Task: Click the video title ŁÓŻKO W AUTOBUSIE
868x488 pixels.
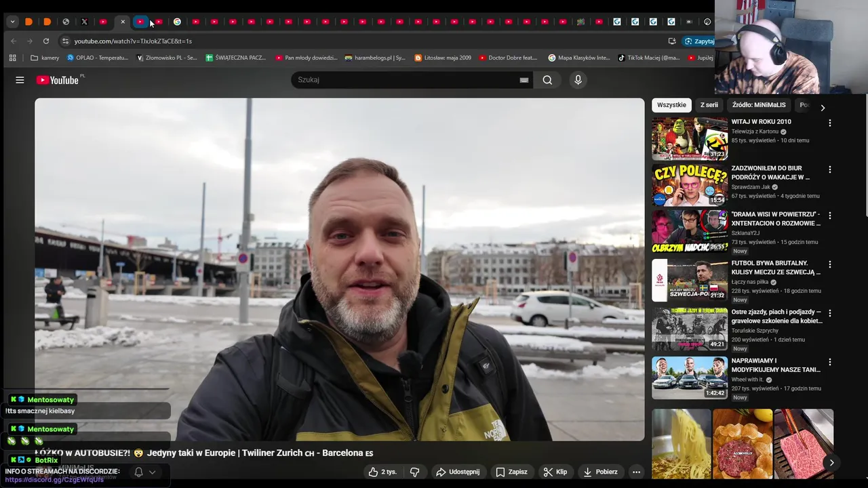Action: (204, 453)
